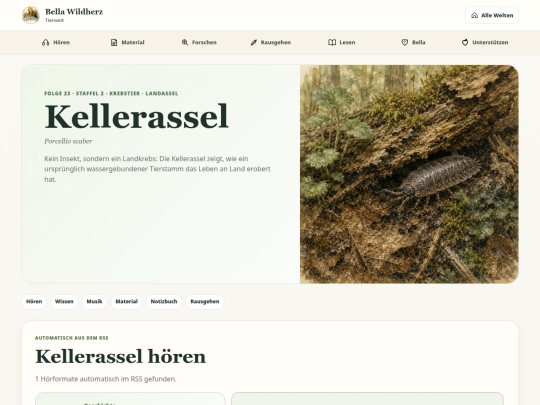540x405 pixels.
Task: Click the leaf icon next to Rausgehen
Action: [x=253, y=42]
